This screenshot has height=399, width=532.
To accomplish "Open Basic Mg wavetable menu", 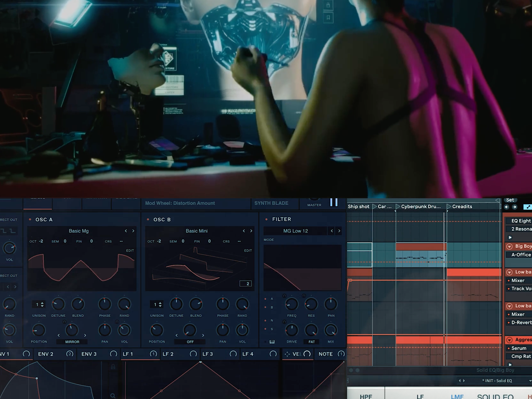I will click(x=79, y=231).
